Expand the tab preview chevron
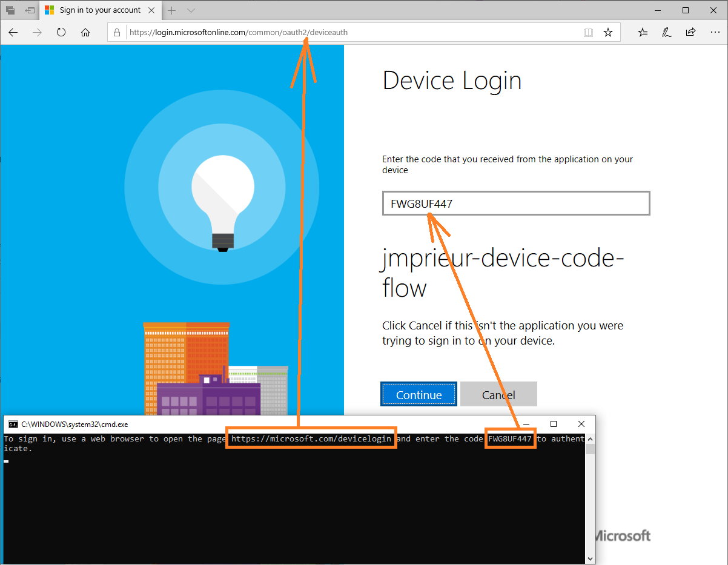Screen dimensions: 728x565 click(191, 10)
